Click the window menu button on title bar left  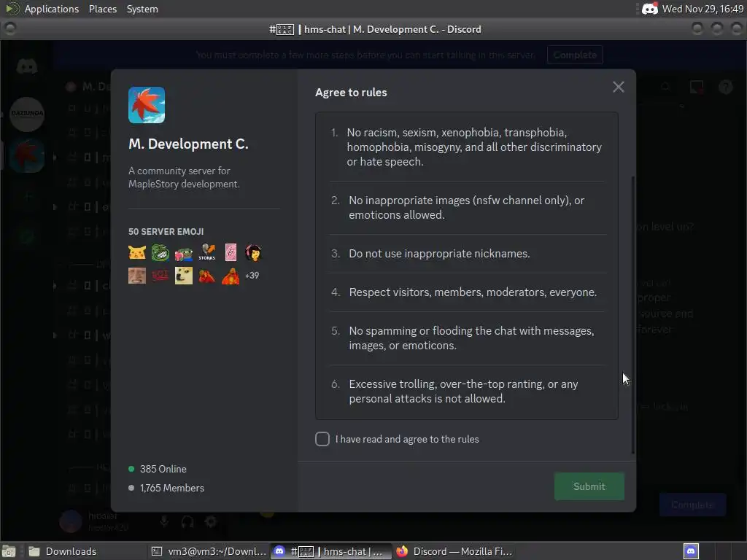coord(10,28)
